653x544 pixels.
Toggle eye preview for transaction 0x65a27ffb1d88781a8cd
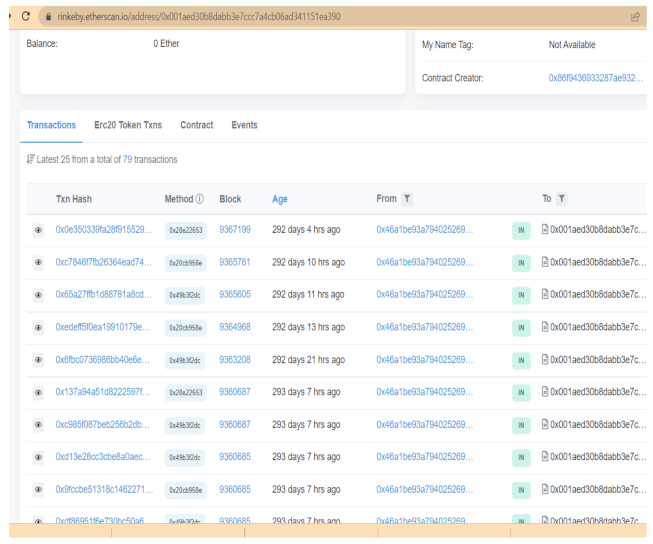click(38, 295)
